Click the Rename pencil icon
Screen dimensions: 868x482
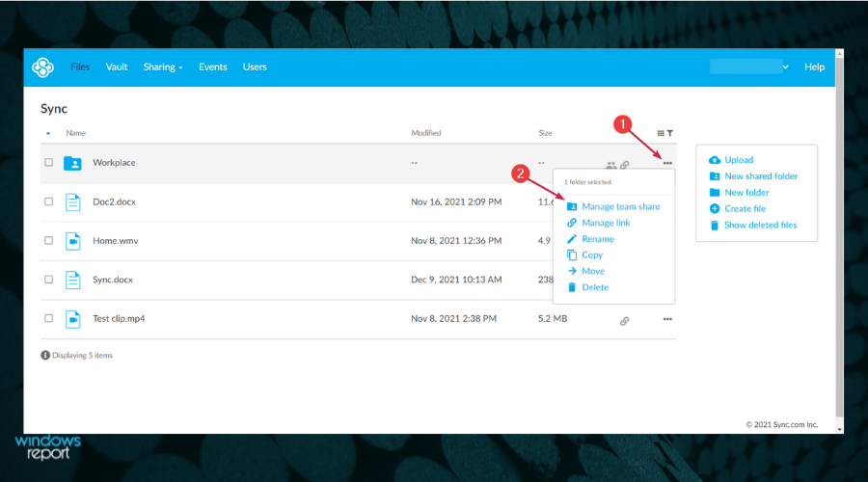tap(572, 239)
